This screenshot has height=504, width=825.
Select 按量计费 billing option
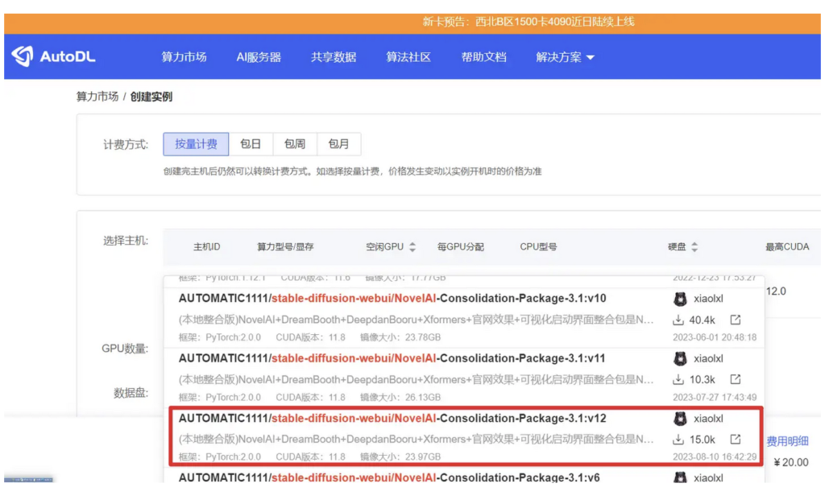point(196,144)
